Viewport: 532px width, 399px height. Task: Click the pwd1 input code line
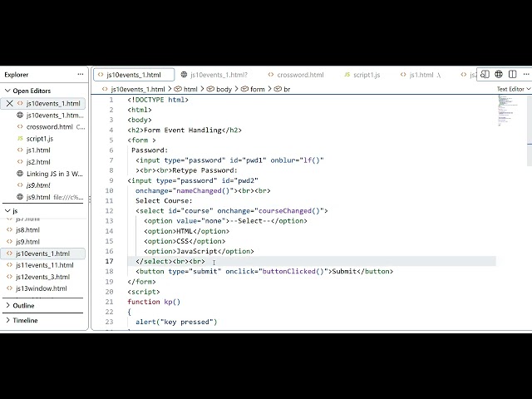coord(229,160)
